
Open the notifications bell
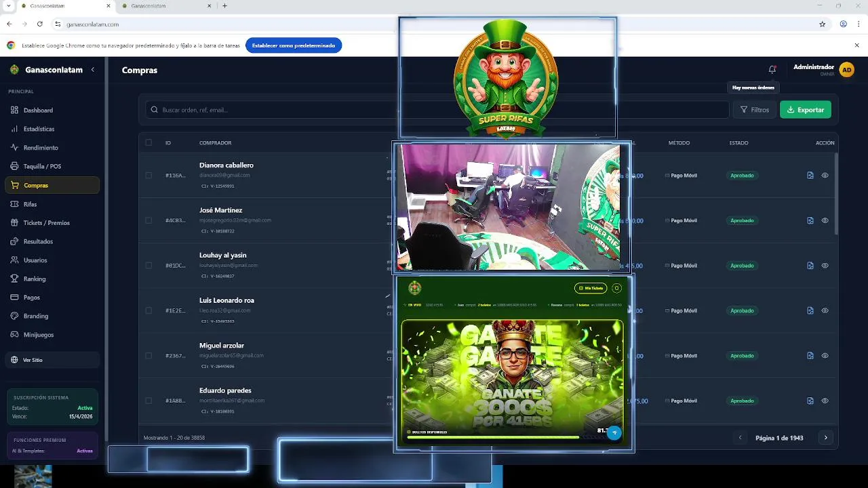coord(772,69)
